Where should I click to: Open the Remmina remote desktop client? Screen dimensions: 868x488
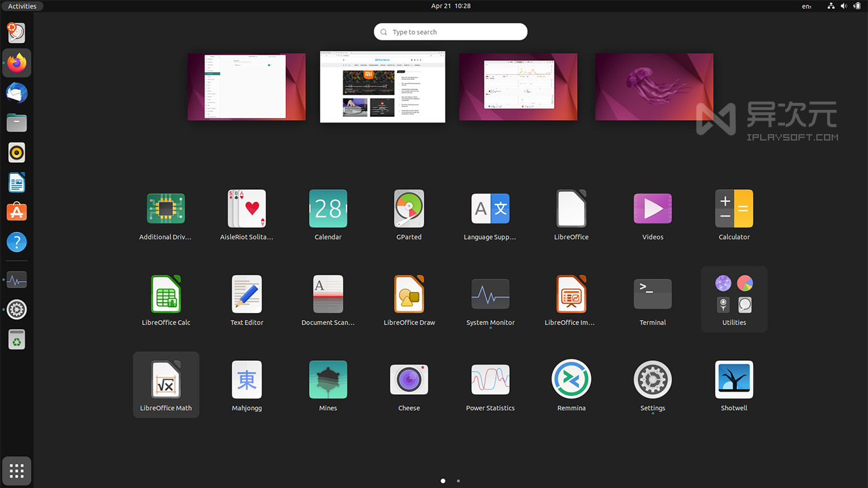pyautogui.click(x=571, y=379)
